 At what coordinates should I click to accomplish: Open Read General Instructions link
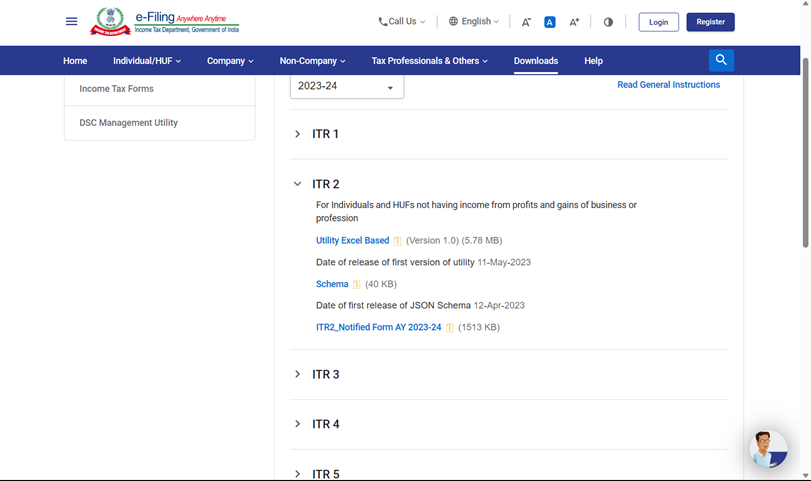pos(668,85)
